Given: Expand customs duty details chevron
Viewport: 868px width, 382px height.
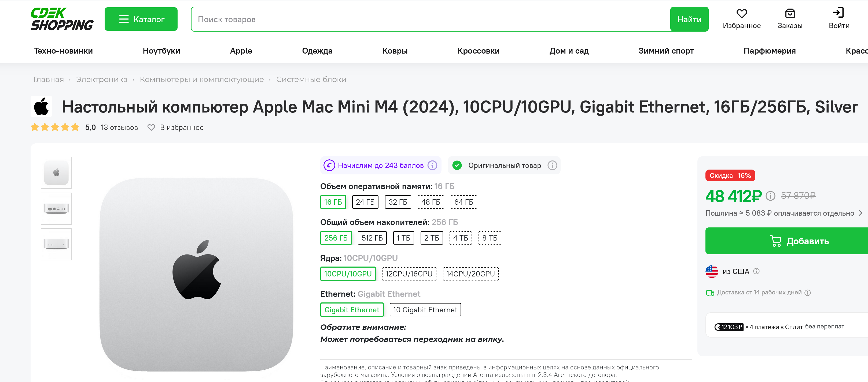Looking at the screenshot, I should tap(860, 213).
